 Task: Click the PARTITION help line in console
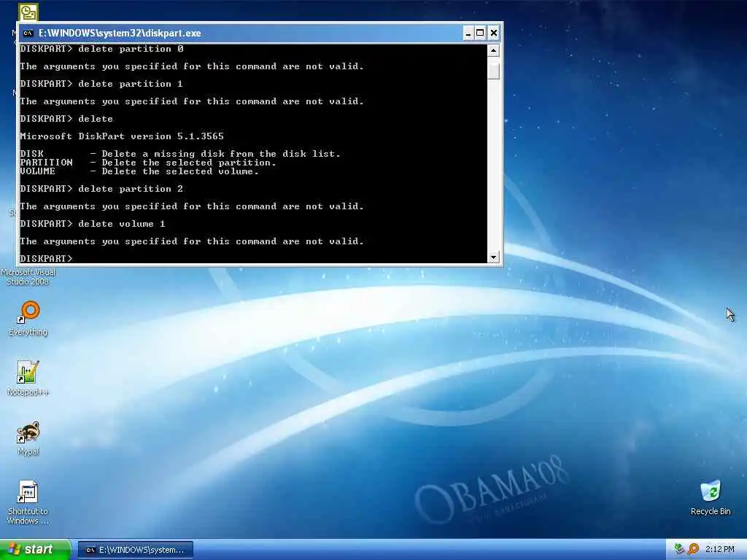(x=148, y=163)
